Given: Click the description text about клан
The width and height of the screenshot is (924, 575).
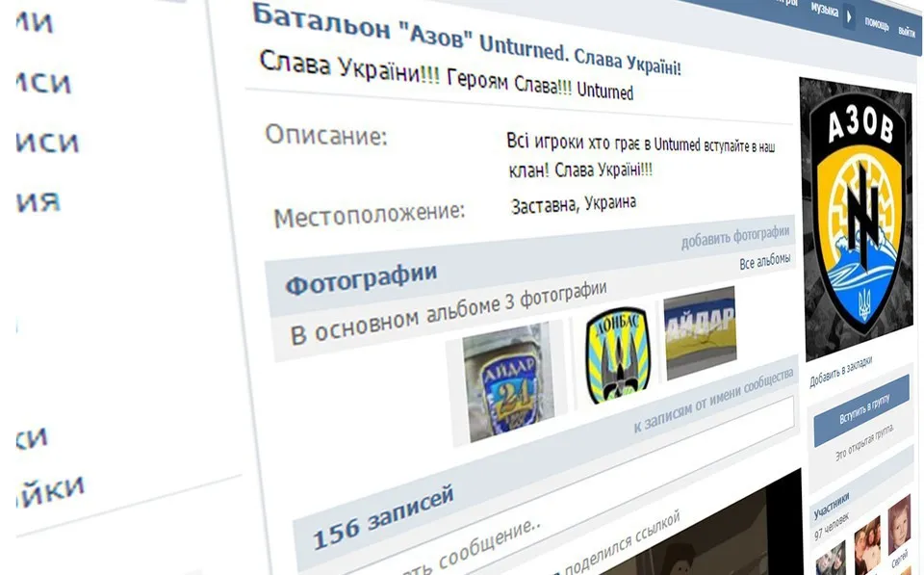Looking at the screenshot, I should (x=641, y=156).
